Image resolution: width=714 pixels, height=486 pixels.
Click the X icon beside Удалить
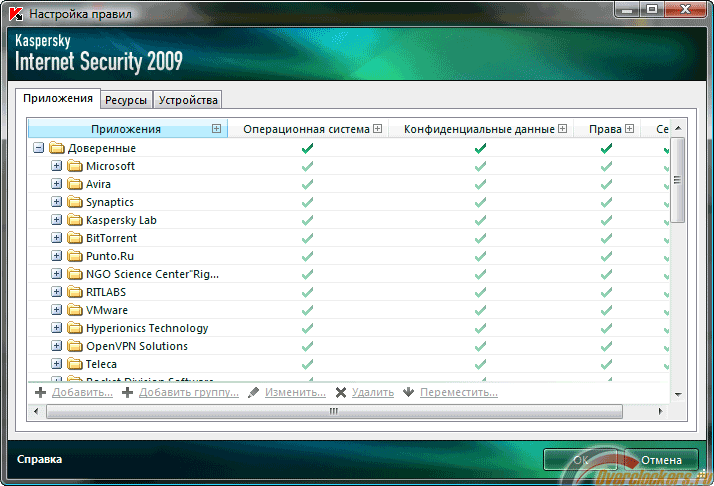pyautogui.click(x=341, y=392)
